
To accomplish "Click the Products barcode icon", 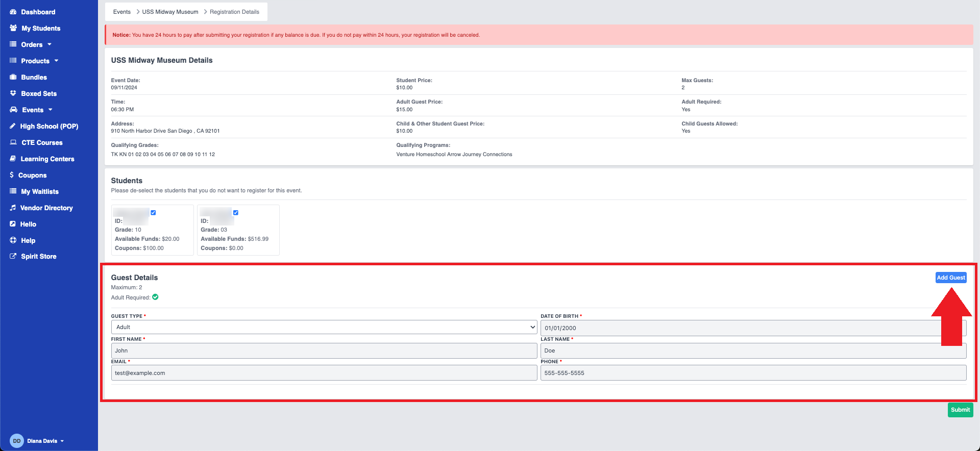I will [13, 61].
